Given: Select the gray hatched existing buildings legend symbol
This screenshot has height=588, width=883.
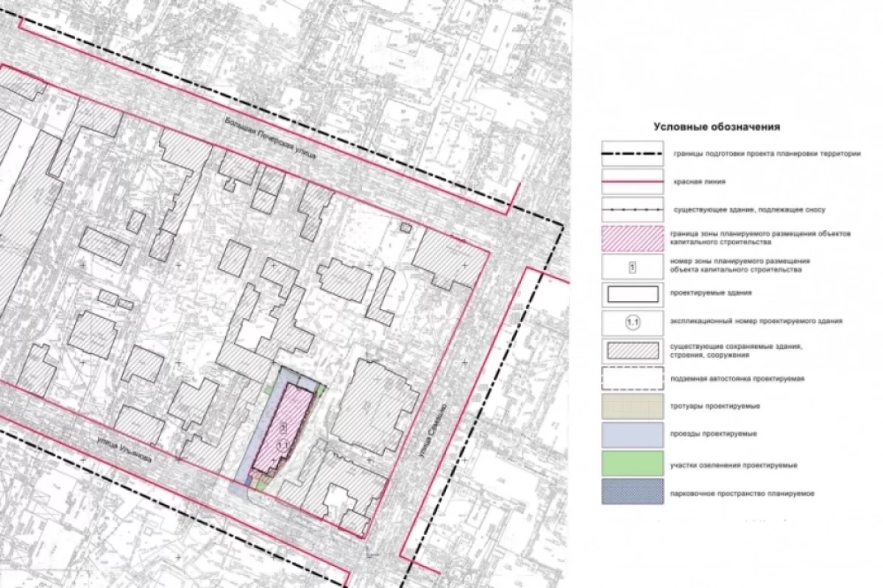Looking at the screenshot, I should 631,350.
